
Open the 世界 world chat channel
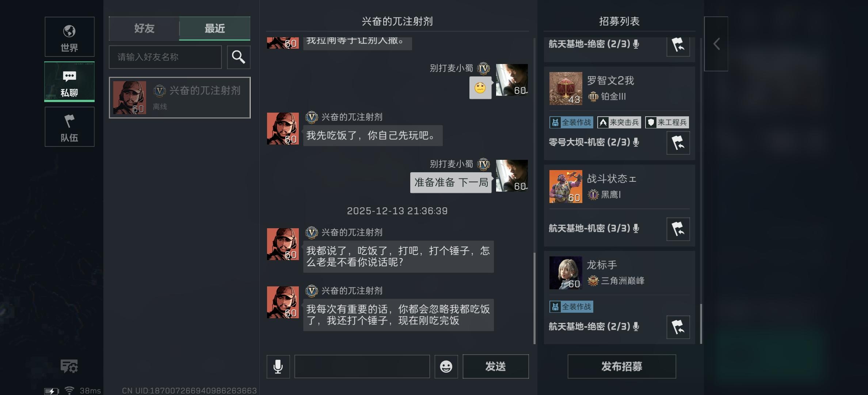point(69,37)
